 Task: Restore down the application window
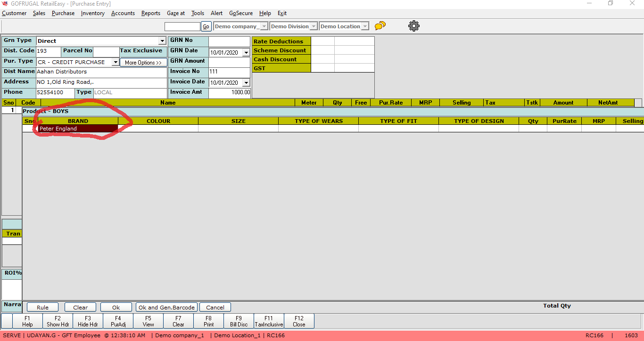click(611, 3)
